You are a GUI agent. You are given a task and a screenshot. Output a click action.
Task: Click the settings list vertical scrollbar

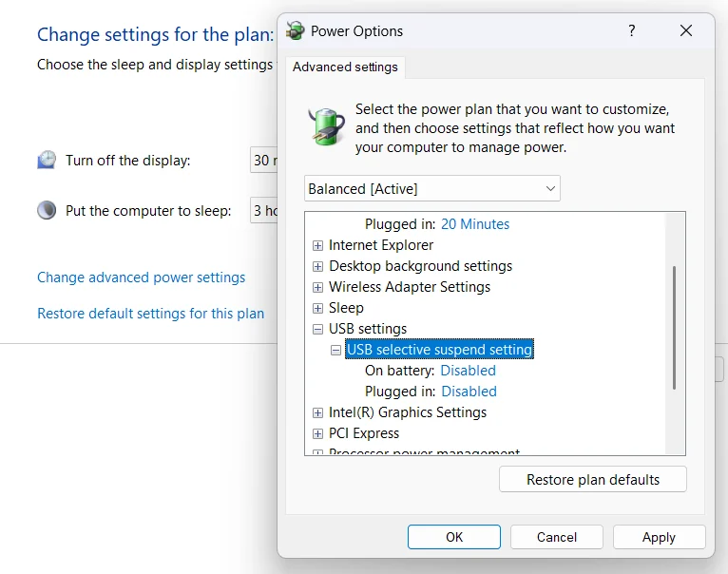(x=675, y=327)
